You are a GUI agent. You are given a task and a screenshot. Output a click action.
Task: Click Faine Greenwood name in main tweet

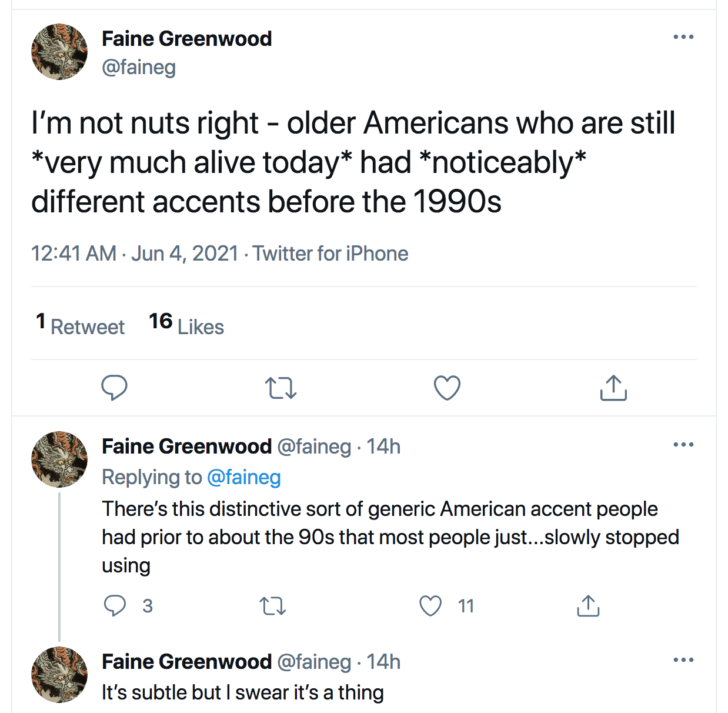(x=187, y=39)
